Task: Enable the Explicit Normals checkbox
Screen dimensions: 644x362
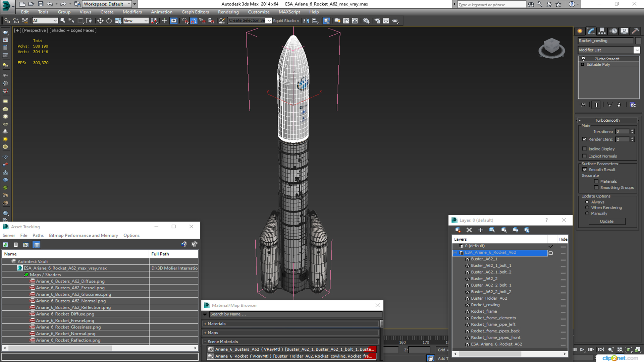Action: click(x=584, y=156)
